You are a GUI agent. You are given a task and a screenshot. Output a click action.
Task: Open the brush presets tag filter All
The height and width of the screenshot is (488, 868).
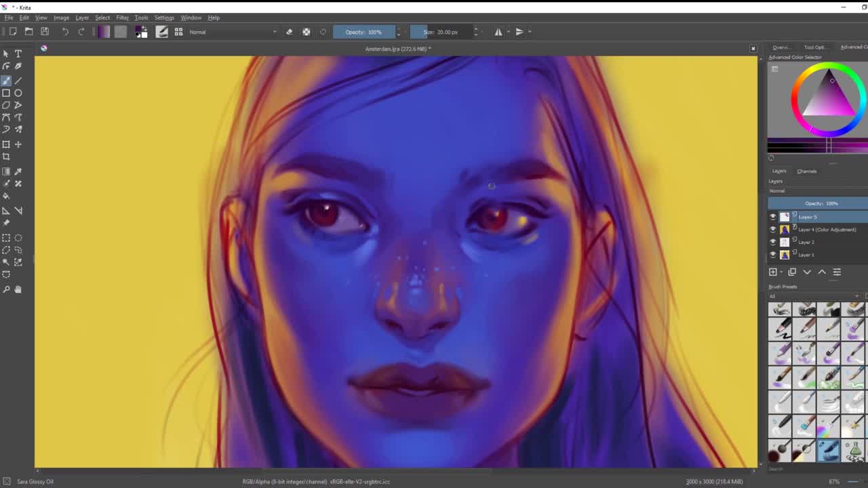[x=814, y=296]
